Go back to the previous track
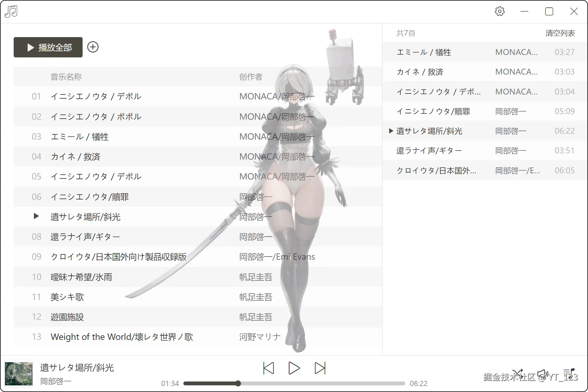This screenshot has height=392, width=588. click(x=268, y=368)
